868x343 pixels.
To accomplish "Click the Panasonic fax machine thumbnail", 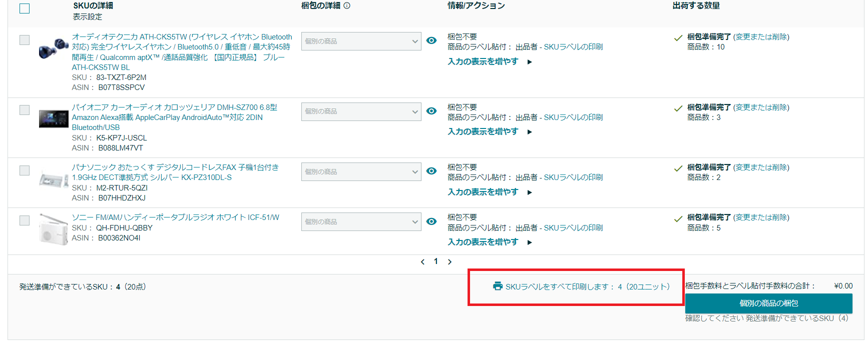I will click(54, 179).
